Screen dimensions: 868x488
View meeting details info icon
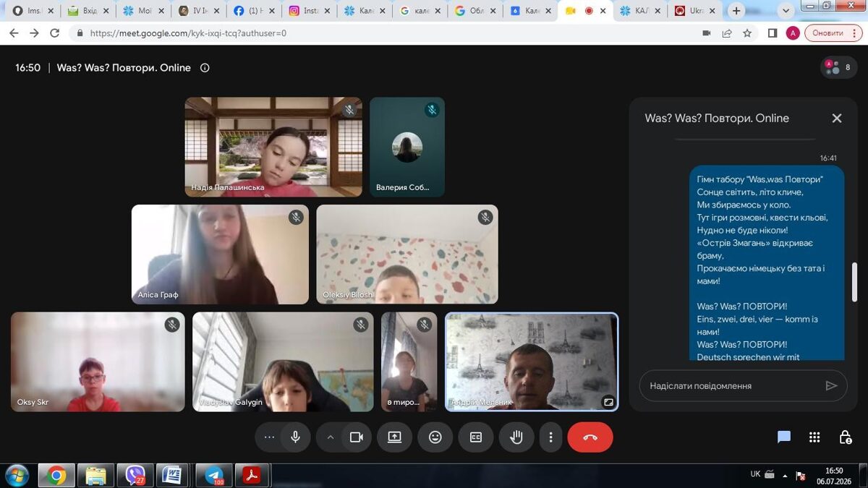pyautogui.click(x=205, y=68)
